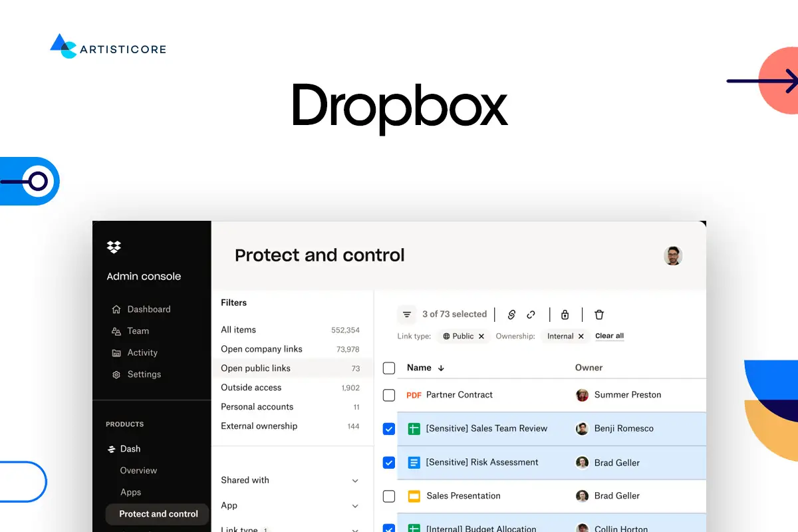Remove the Public link type filter chip

coord(481,336)
